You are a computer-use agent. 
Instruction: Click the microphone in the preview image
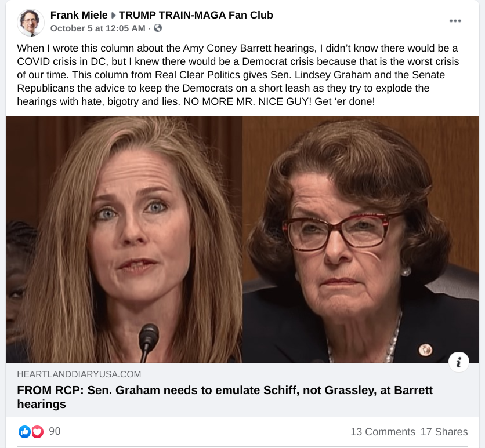point(149,339)
